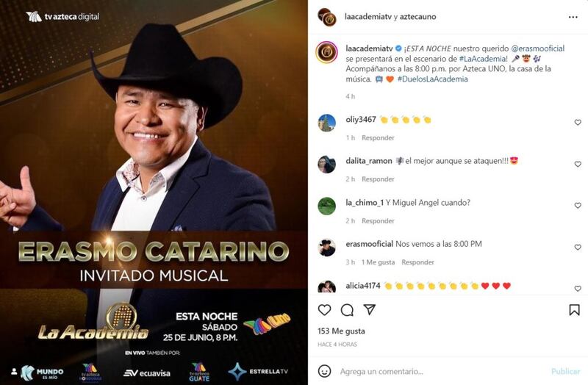Open the tagged people icon on the photo
Viewport: 588px width, 385px height.
[x=14, y=372]
